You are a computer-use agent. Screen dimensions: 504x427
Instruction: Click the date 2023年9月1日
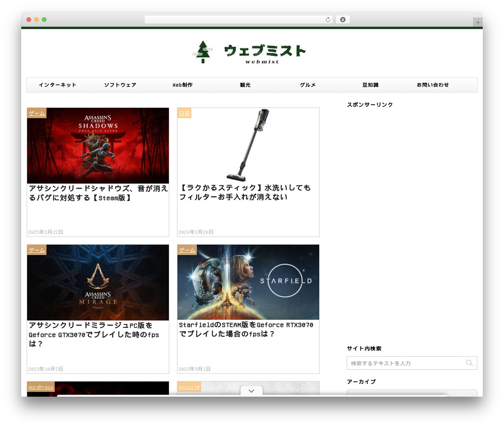[x=195, y=369]
